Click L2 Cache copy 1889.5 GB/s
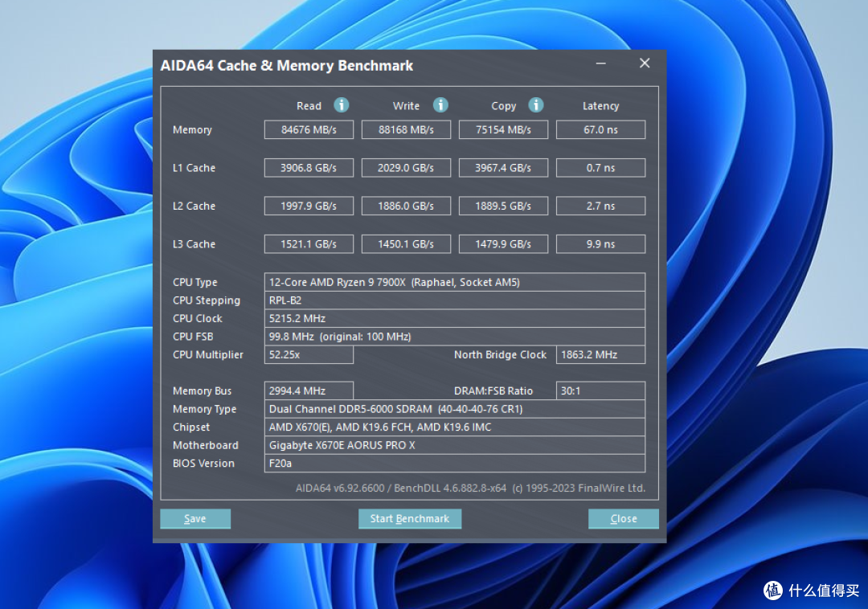 click(503, 206)
